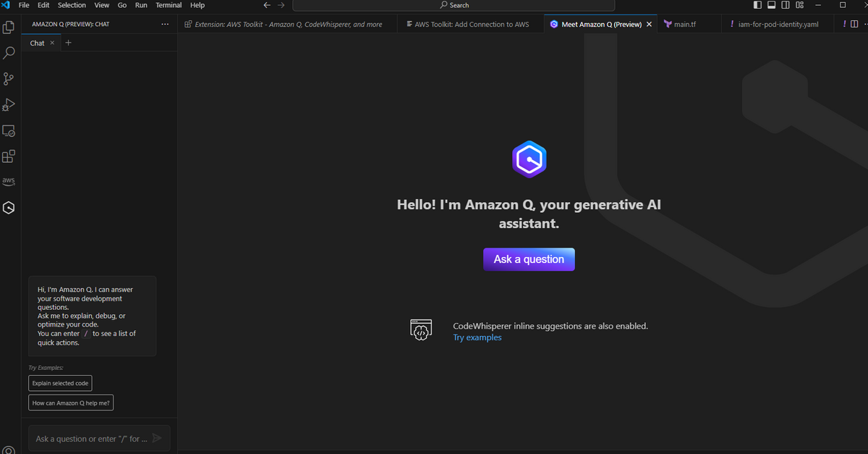The width and height of the screenshot is (868, 454).
Task: Open Amazon Q view in activity bar
Action: [9, 208]
